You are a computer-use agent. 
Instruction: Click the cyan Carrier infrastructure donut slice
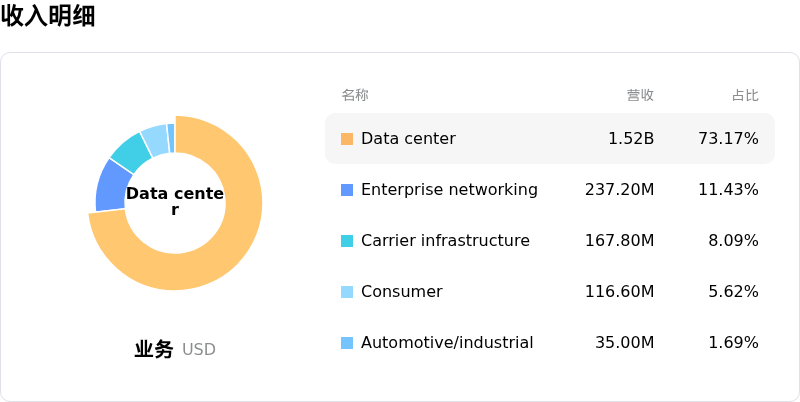click(x=130, y=151)
